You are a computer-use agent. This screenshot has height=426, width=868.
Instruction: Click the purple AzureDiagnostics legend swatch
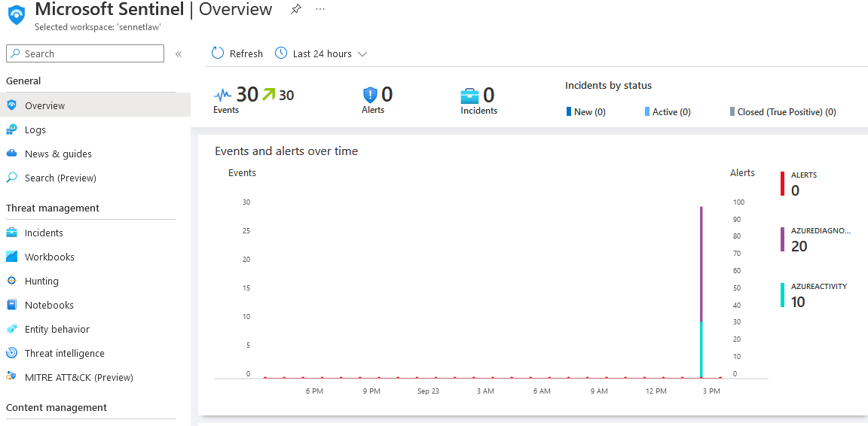(x=783, y=239)
